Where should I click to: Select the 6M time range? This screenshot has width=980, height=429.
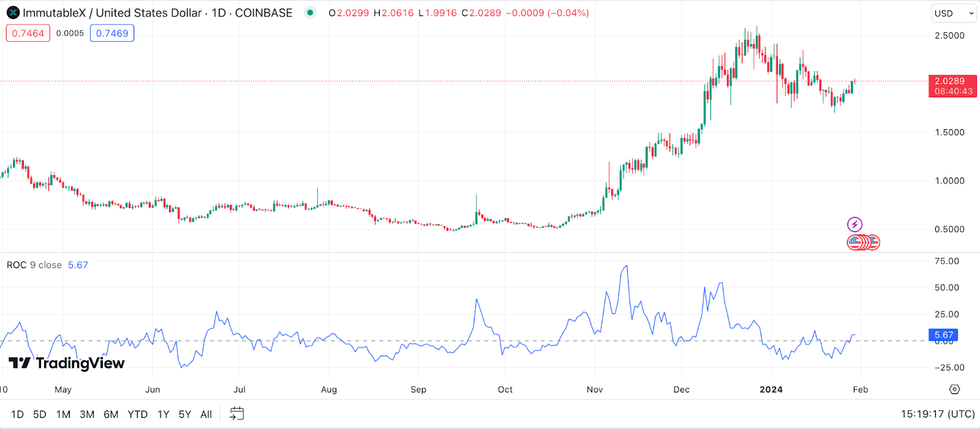111,414
